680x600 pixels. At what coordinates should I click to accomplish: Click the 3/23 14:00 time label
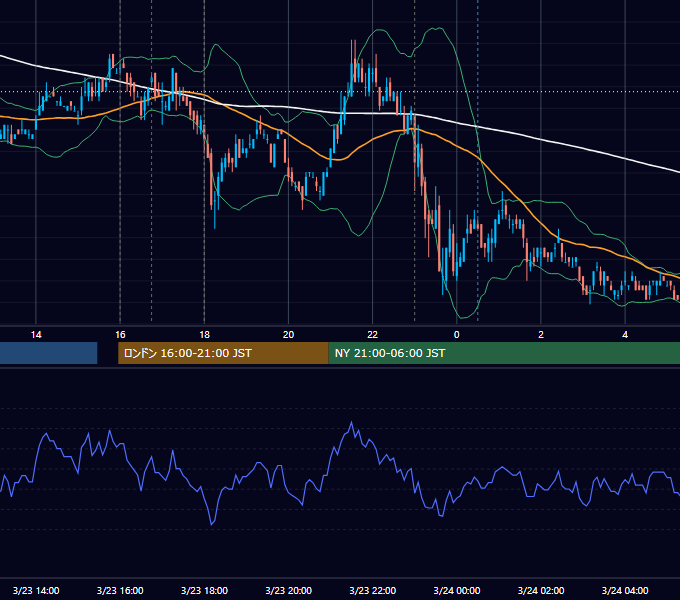(x=36, y=590)
